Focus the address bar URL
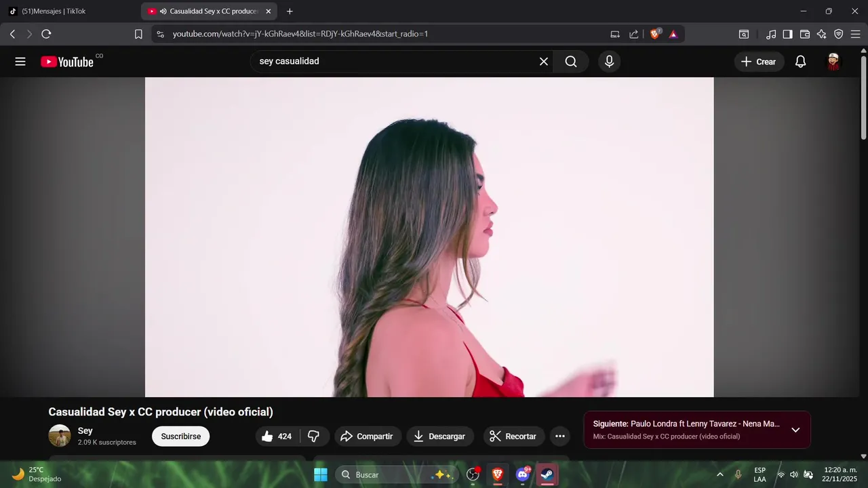 [x=300, y=34]
